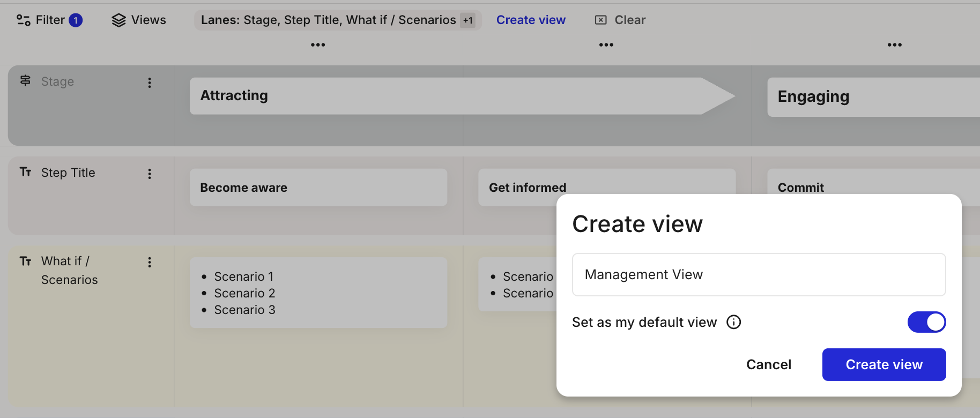Toggle off Set as my default view
980x418 pixels.
926,322
